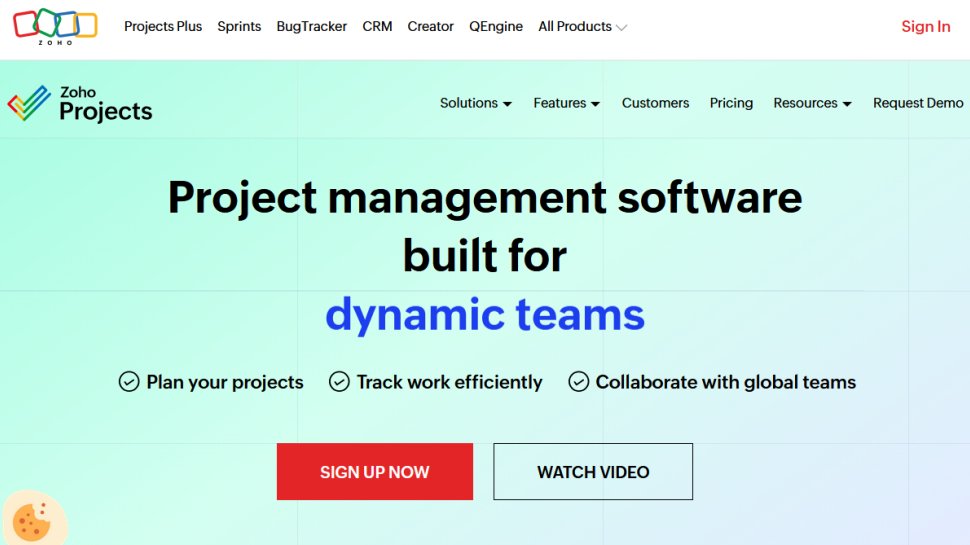
Task: Click the WATCH VIDEO button
Action: click(593, 471)
